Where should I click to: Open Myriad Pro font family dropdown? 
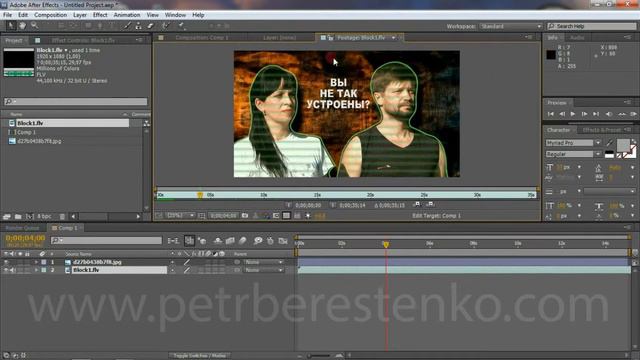point(598,143)
